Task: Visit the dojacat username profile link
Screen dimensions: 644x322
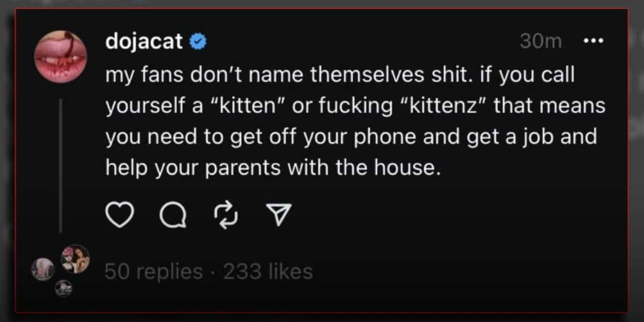Action: tap(143, 42)
